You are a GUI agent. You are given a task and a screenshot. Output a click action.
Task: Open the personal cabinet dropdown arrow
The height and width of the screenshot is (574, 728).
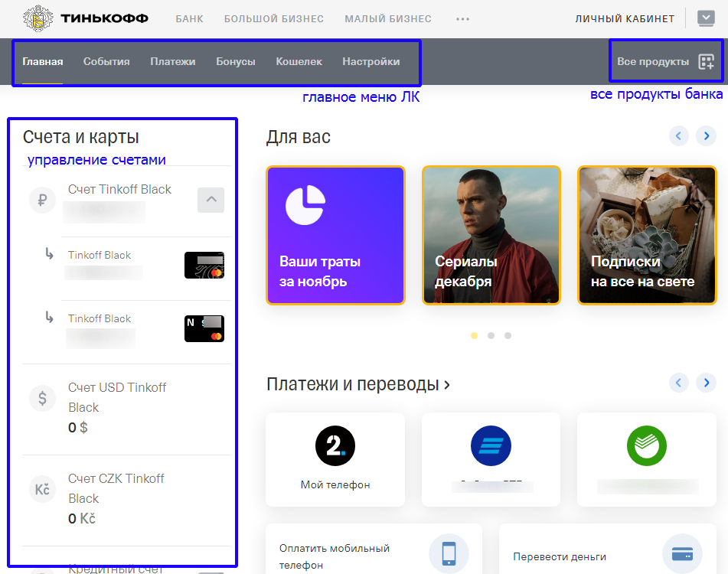pos(706,18)
